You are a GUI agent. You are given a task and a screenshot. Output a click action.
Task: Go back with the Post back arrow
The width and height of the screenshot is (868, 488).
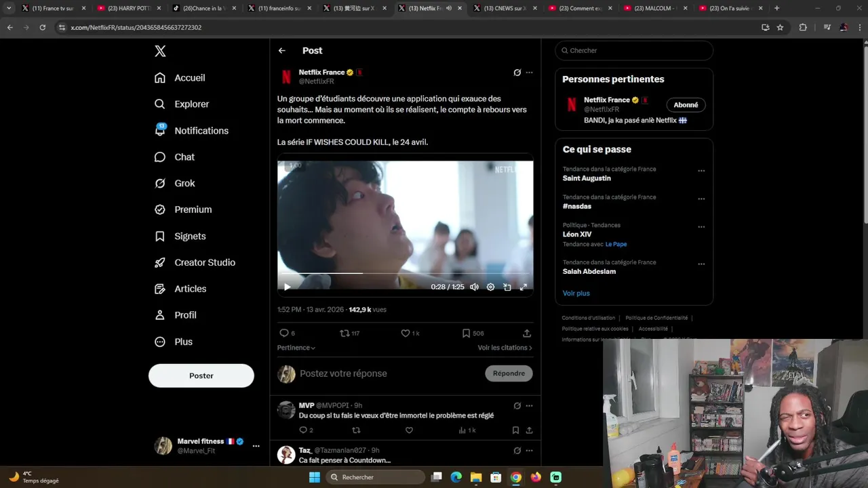pos(282,51)
